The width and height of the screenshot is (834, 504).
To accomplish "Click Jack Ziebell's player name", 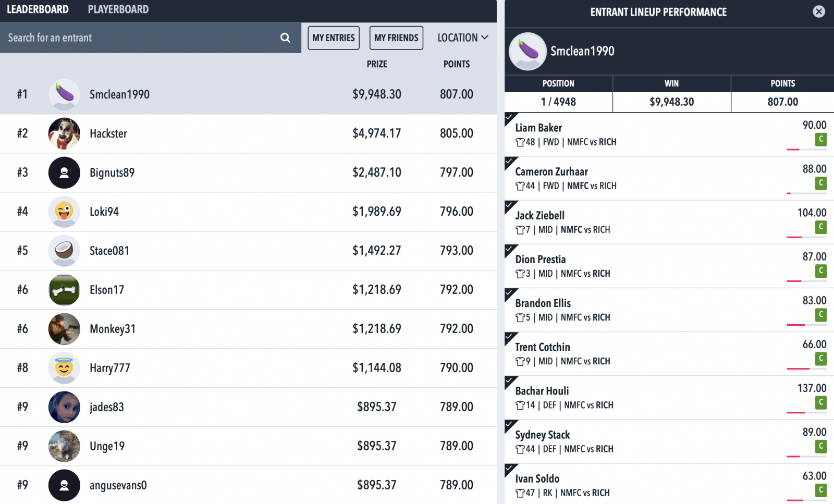I will click(539, 215).
